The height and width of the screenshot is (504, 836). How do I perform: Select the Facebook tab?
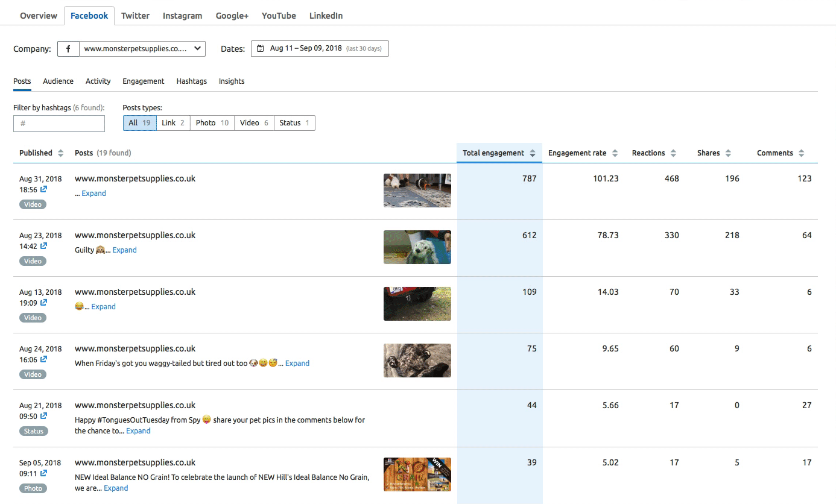(89, 16)
